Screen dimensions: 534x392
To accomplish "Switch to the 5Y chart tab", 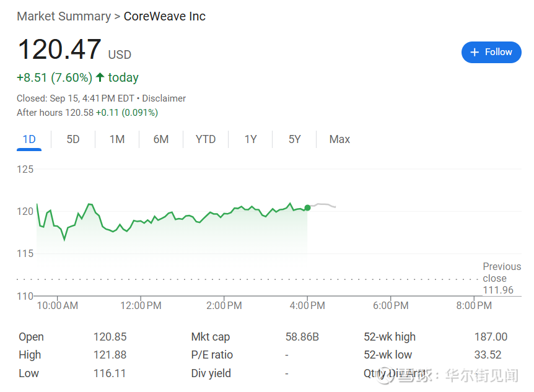I will (x=294, y=139).
